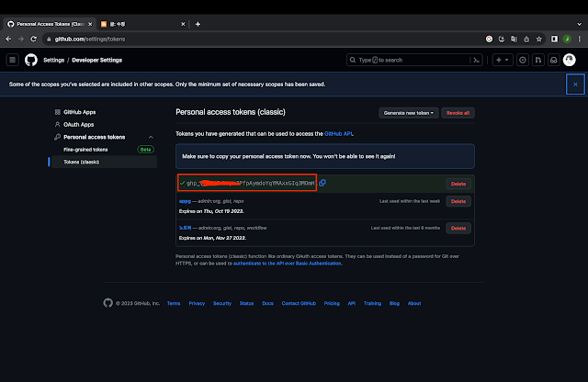588x382 pixels.
Task: Close the second browser tab
Action: coord(183,24)
